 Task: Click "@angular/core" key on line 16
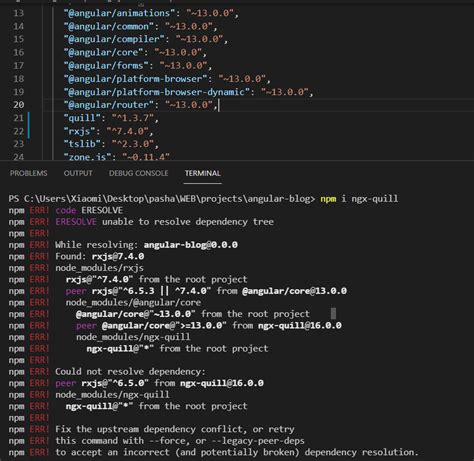[x=103, y=52]
